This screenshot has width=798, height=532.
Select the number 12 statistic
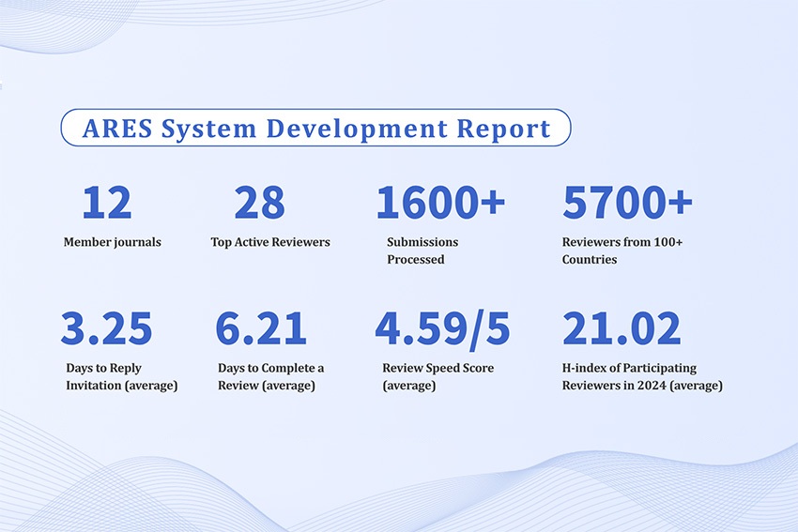106,203
